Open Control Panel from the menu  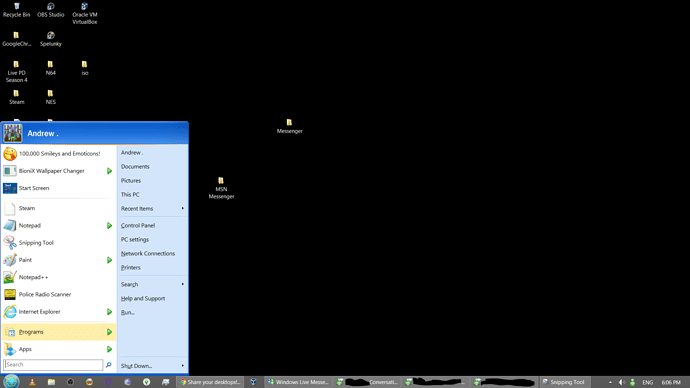(138, 225)
